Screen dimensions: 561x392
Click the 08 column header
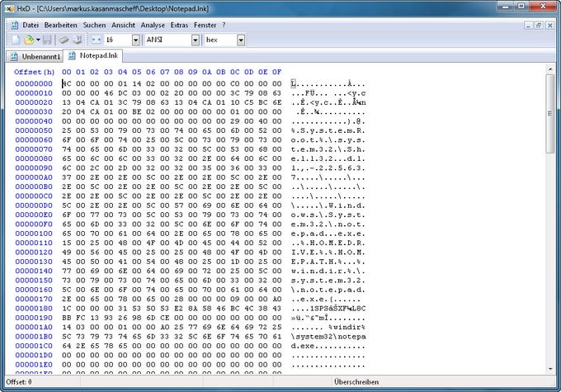point(178,72)
